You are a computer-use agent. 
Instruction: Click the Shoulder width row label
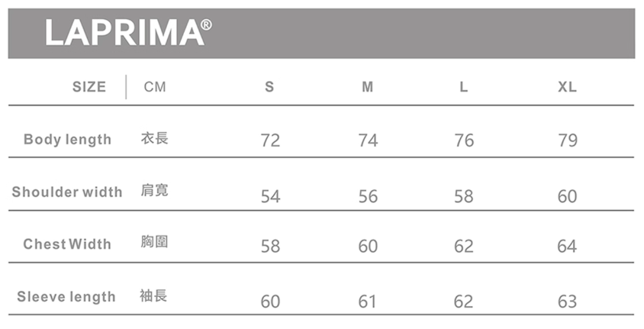point(67,192)
